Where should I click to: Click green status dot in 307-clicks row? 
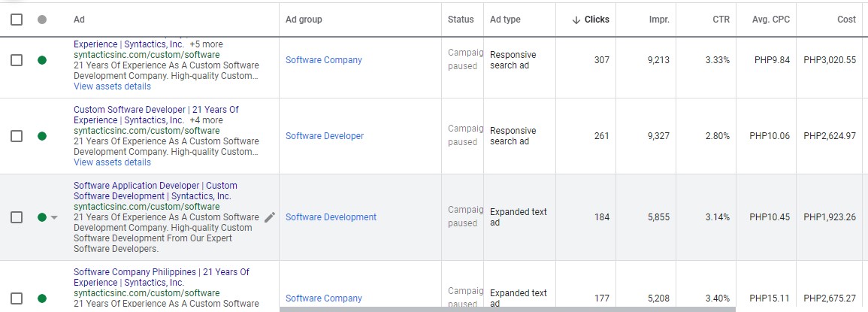pyautogui.click(x=42, y=60)
